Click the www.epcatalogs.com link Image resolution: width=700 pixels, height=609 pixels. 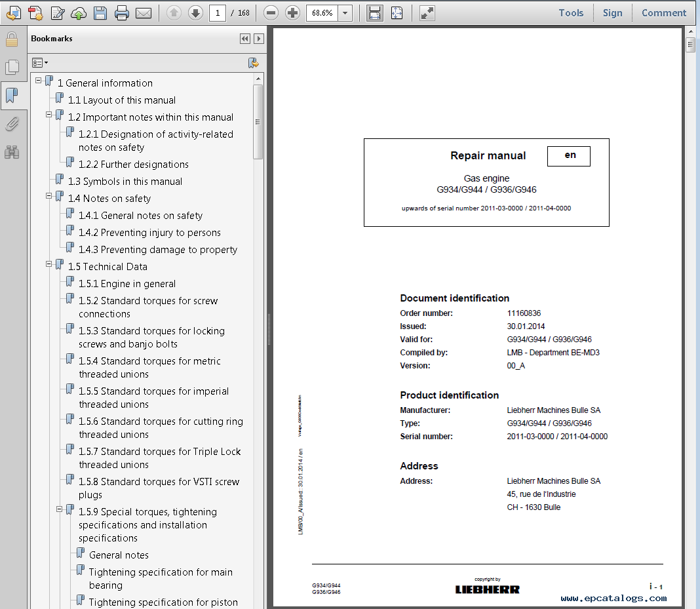[x=613, y=599]
